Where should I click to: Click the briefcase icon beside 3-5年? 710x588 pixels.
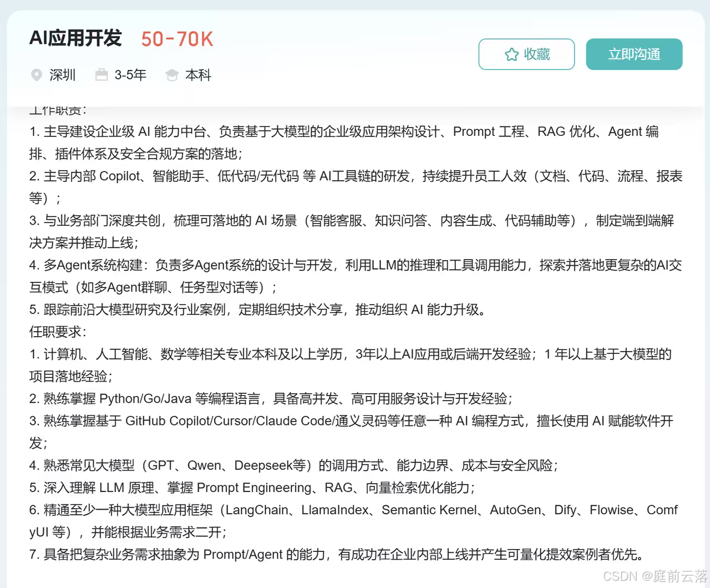[x=102, y=75]
